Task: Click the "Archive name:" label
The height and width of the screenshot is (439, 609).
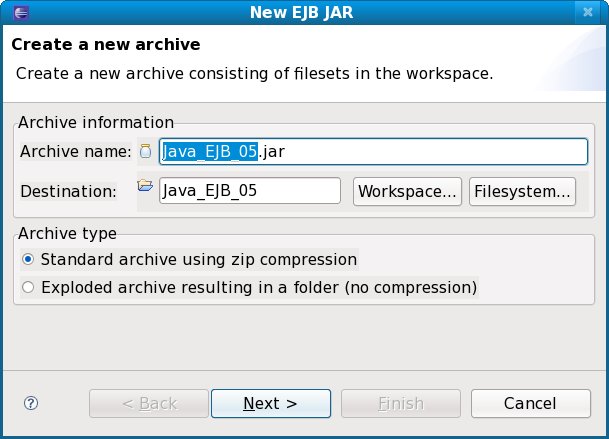Action: [75, 152]
